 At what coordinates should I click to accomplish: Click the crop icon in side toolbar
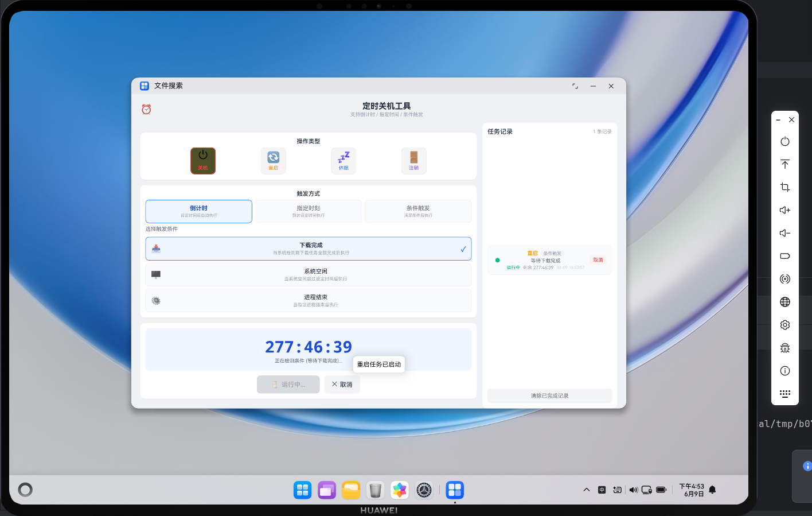[x=785, y=187]
